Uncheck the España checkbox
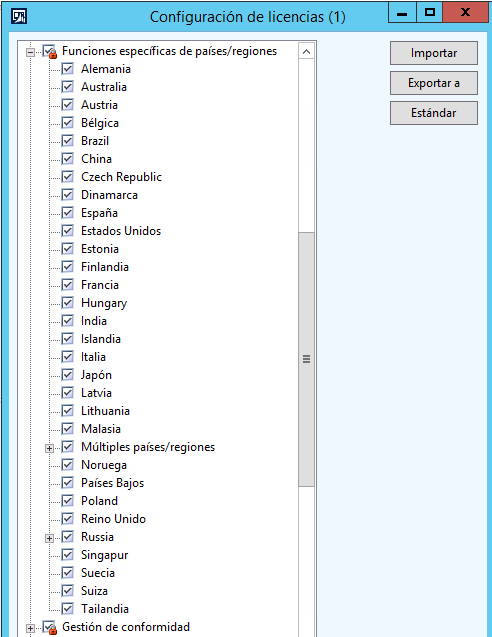 (x=67, y=212)
